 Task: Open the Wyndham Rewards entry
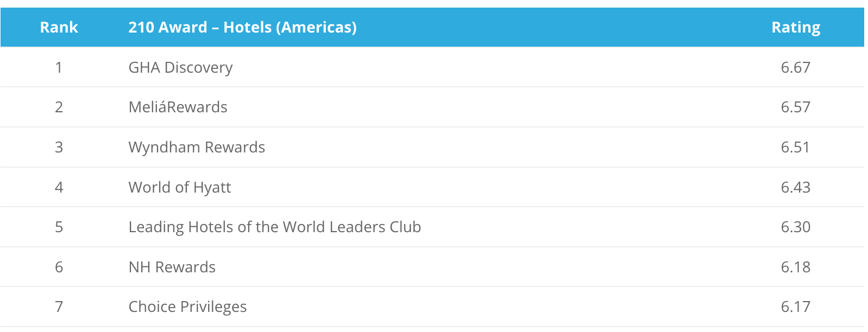pos(197,147)
